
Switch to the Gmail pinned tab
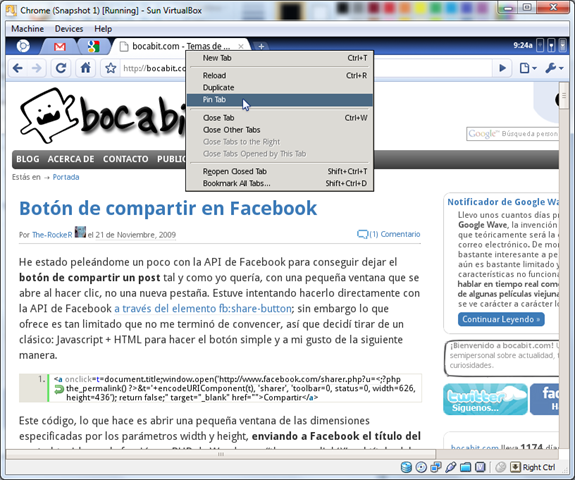tap(59, 47)
